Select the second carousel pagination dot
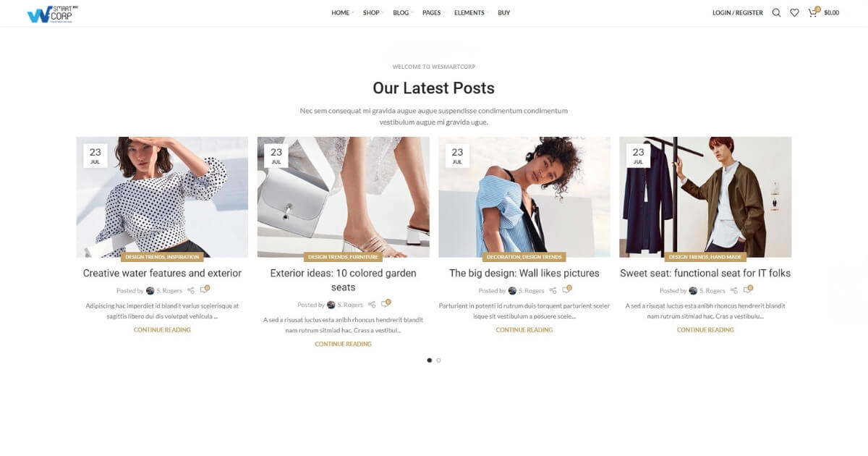 (438, 360)
